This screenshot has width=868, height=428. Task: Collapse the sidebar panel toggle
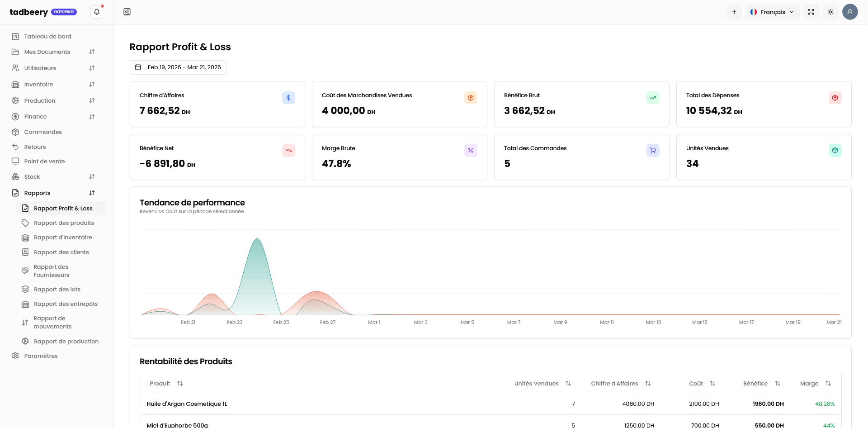[x=127, y=12]
